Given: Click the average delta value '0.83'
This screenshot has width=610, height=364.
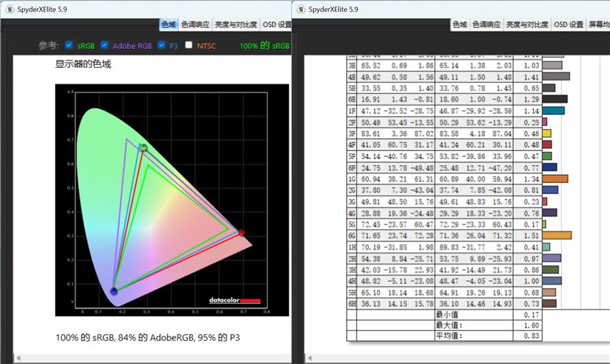Looking at the screenshot, I should click(531, 336).
